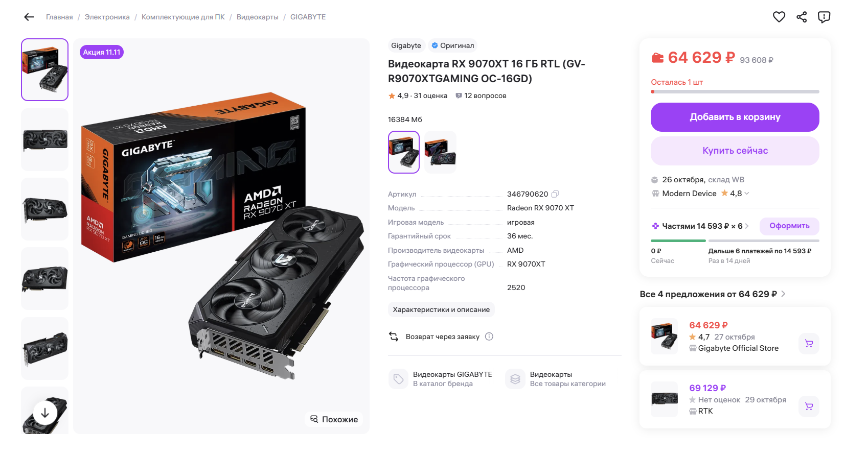Viewport: 868px width, 456px height.
Task: Click Купить сейчас button
Action: click(x=735, y=151)
